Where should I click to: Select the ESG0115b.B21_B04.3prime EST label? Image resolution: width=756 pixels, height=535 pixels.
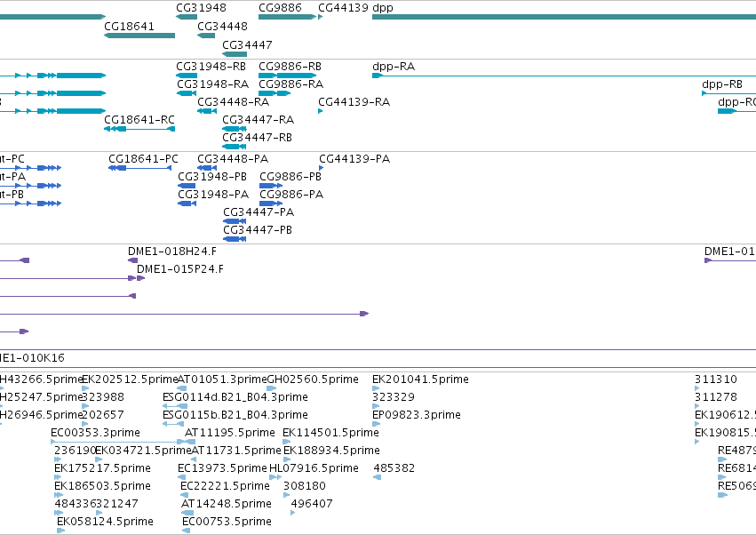[x=235, y=415]
